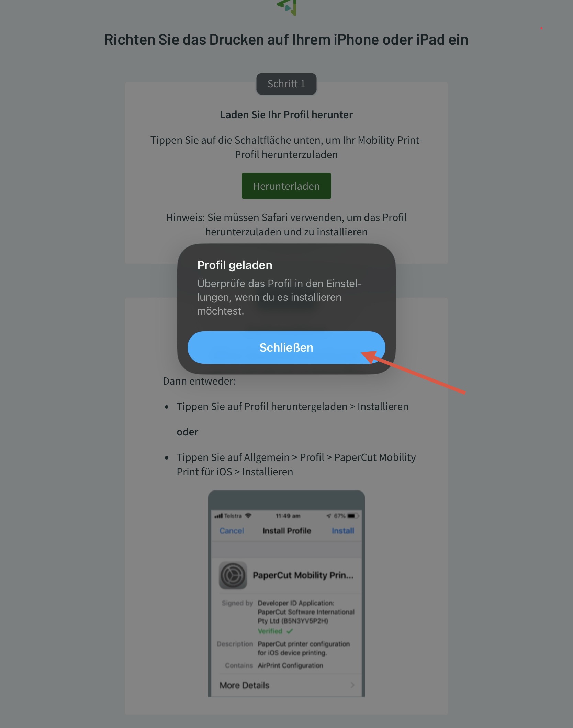
Task: Select the Schritt 1 badge
Action: click(x=286, y=84)
